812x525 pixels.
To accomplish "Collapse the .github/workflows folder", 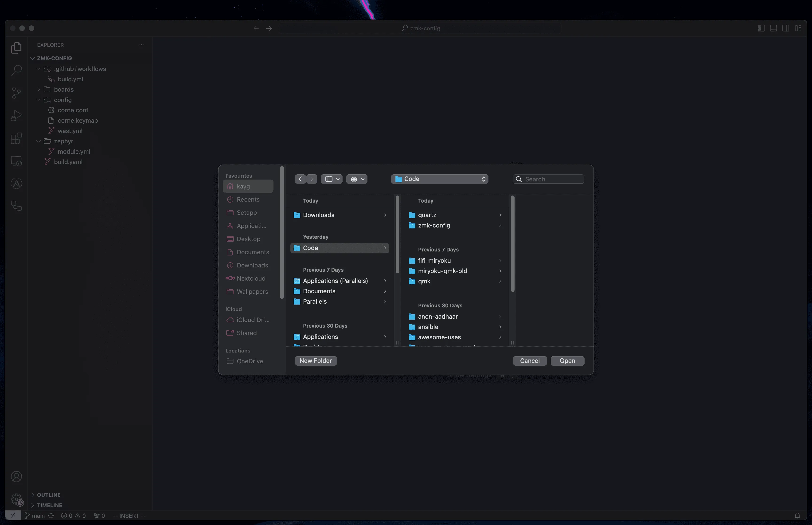I will pos(39,69).
